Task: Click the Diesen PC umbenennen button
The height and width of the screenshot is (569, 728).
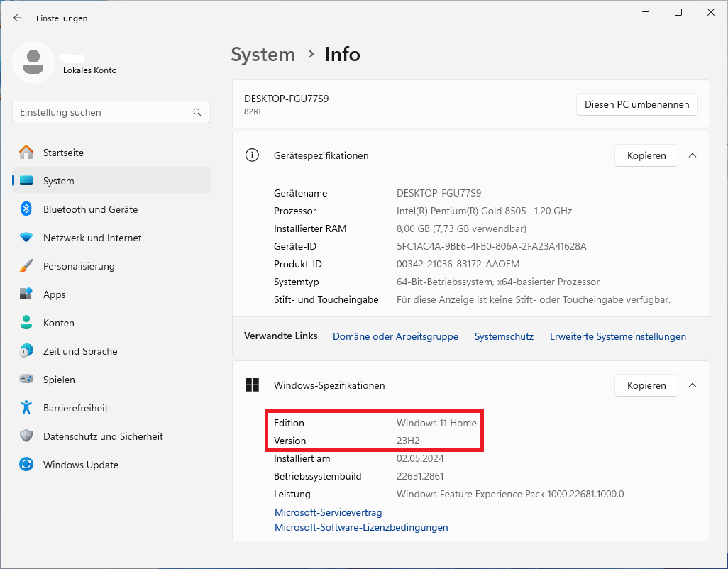Action: coord(636,104)
